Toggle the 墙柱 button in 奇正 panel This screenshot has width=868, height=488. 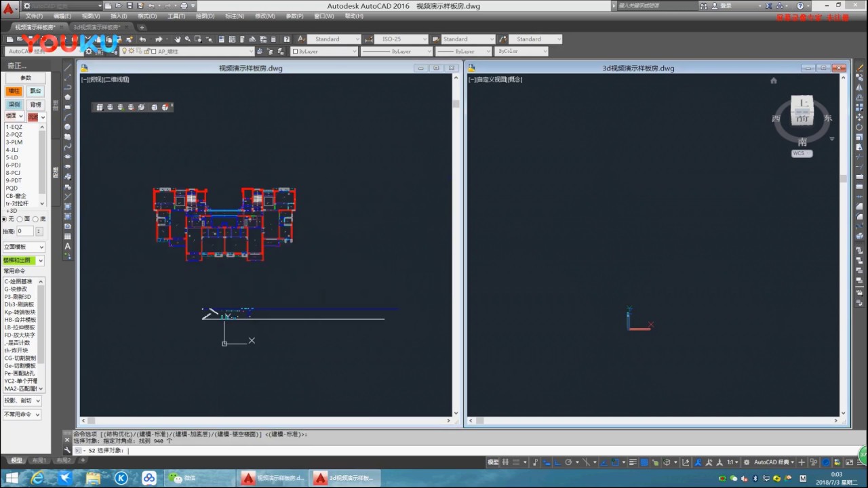pos(14,91)
